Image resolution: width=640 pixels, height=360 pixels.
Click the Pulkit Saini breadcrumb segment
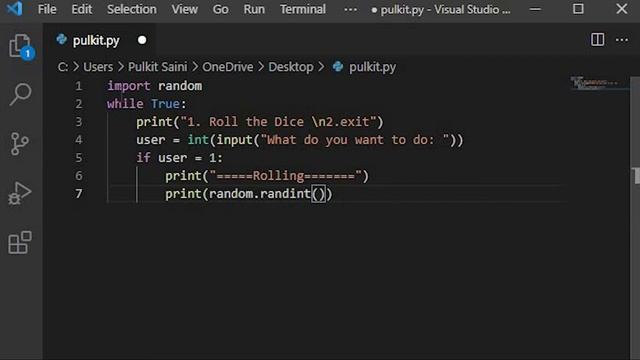(x=158, y=67)
